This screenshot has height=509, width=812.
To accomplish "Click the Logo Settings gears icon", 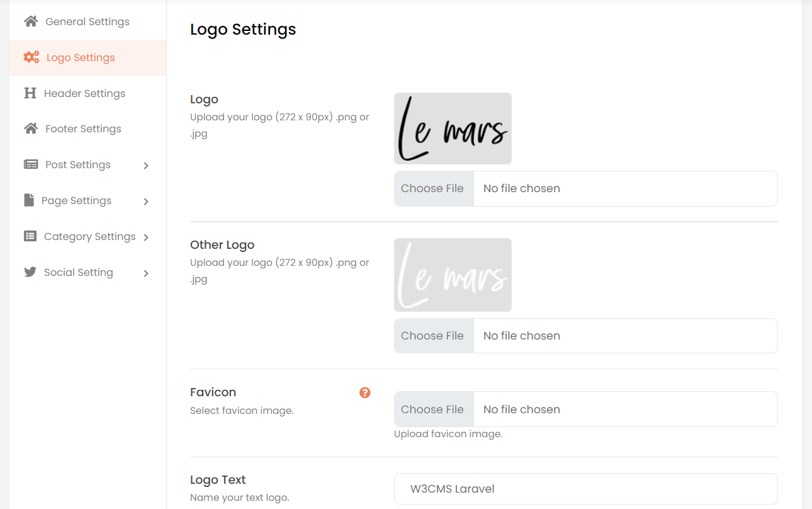I will pos(31,57).
